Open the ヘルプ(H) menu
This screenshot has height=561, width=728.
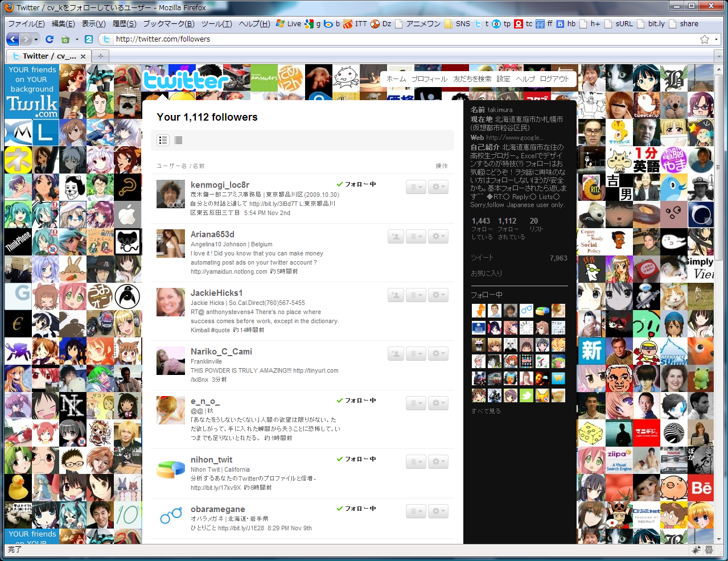click(254, 24)
